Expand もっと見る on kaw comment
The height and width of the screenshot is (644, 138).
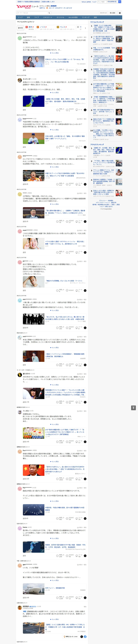click(x=54, y=130)
